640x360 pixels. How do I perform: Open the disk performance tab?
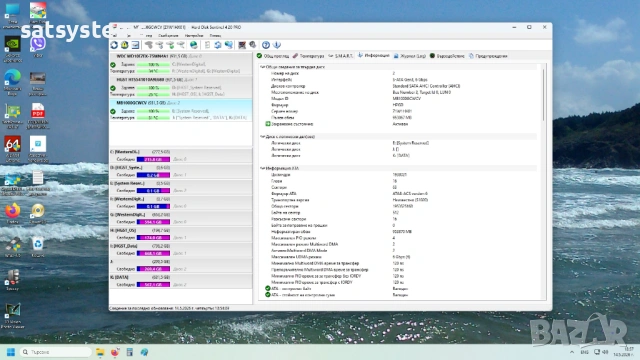[447, 56]
